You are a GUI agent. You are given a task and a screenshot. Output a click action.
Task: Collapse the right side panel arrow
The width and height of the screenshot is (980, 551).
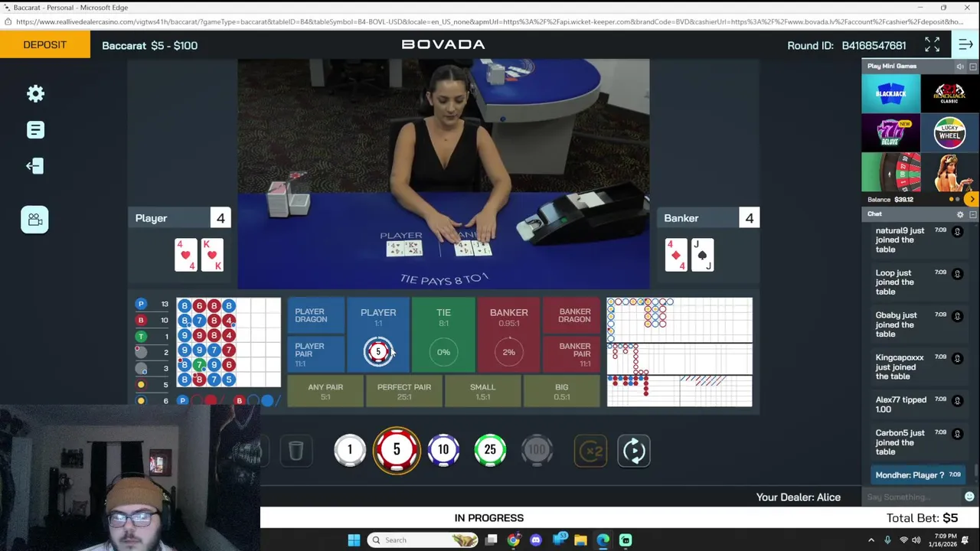pos(965,45)
